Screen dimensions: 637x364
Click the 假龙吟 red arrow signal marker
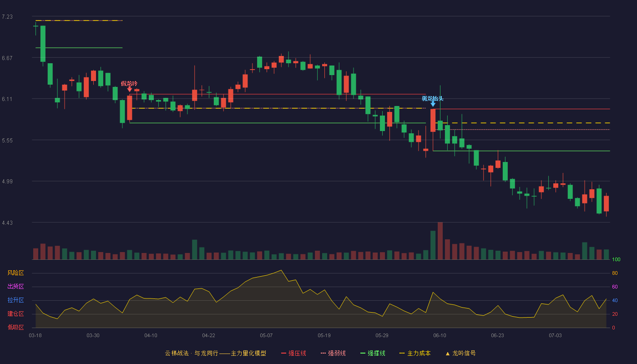(x=130, y=89)
